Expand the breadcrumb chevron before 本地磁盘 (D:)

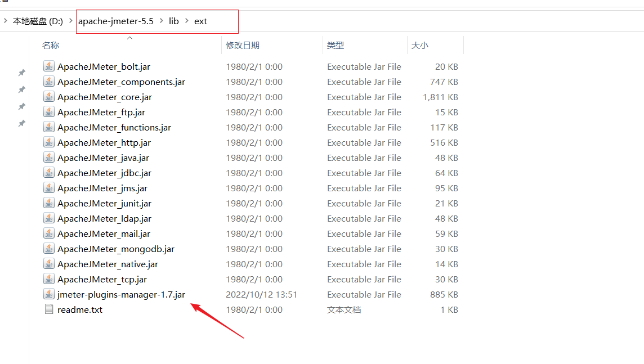(5, 20)
